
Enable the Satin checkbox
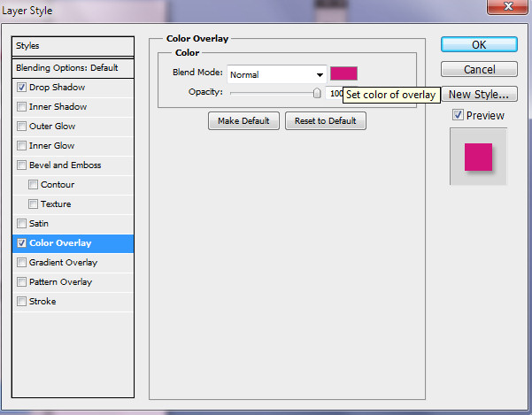(x=21, y=224)
